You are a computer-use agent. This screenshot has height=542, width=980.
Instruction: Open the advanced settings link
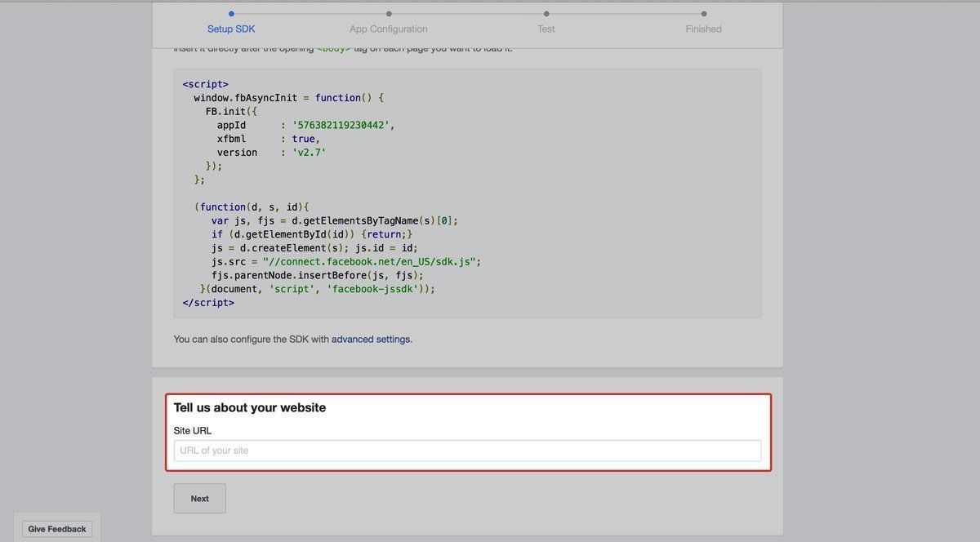(x=371, y=339)
